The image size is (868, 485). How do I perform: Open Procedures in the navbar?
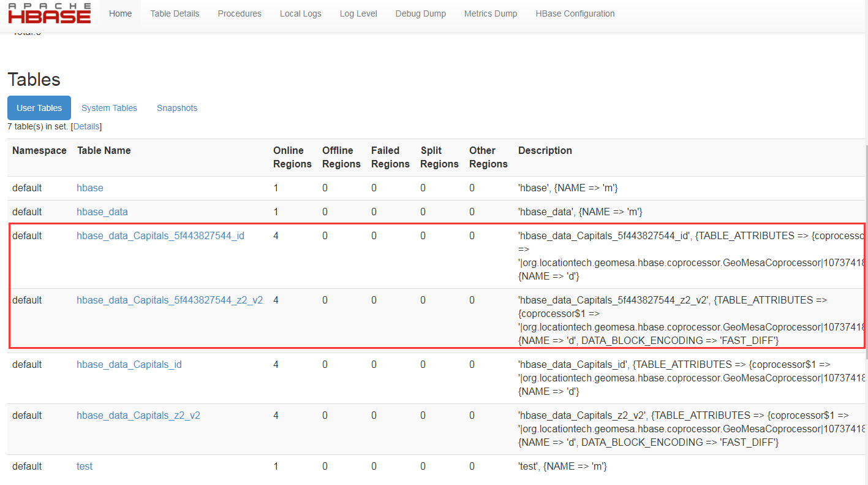240,13
